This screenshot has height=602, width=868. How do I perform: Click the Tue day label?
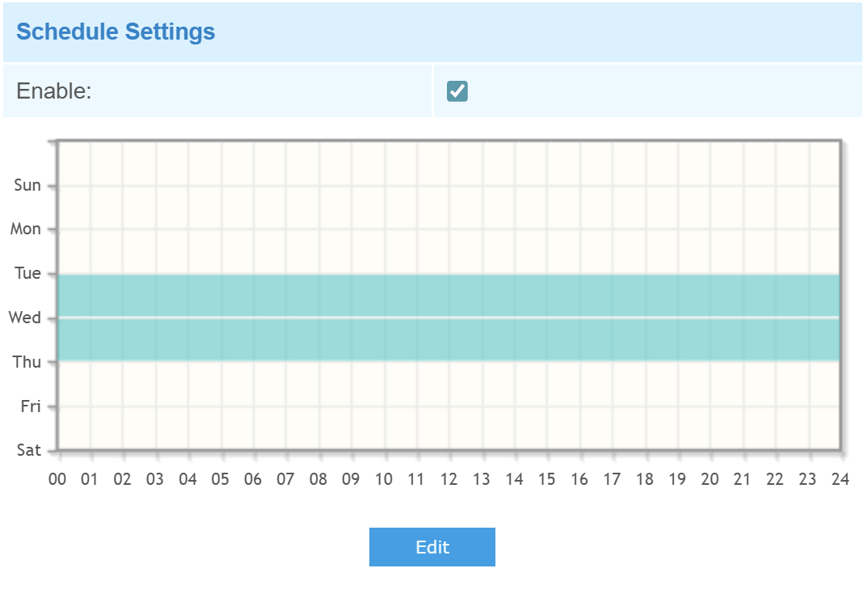(27, 274)
